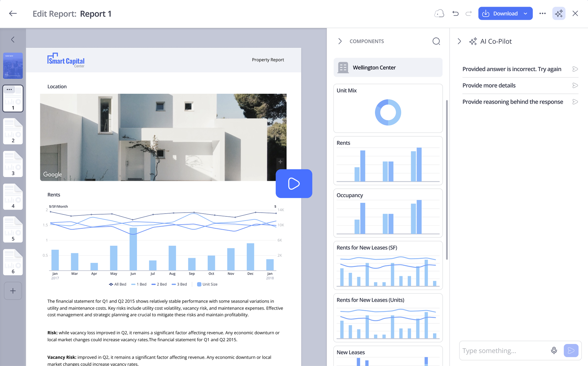The image size is (588, 366).
Task: Select the cover page thumbnail
Action: coord(13,66)
